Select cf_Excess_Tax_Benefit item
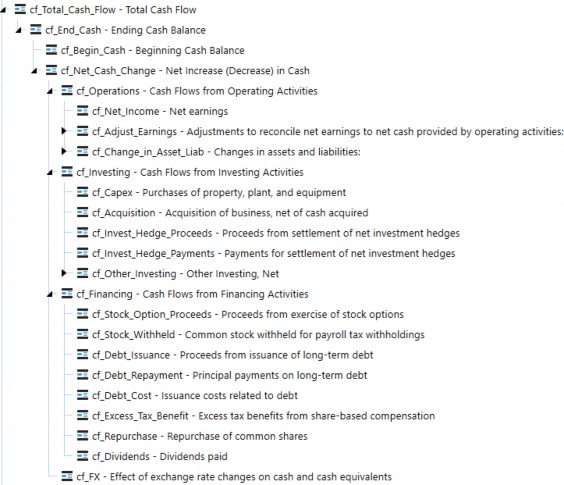This screenshot has height=485, width=564. [x=256, y=416]
